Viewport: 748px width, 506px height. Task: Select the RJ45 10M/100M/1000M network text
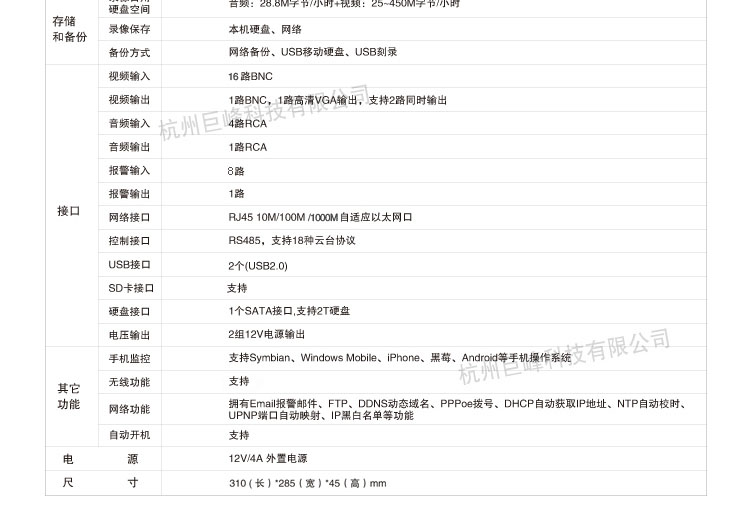coord(320,217)
